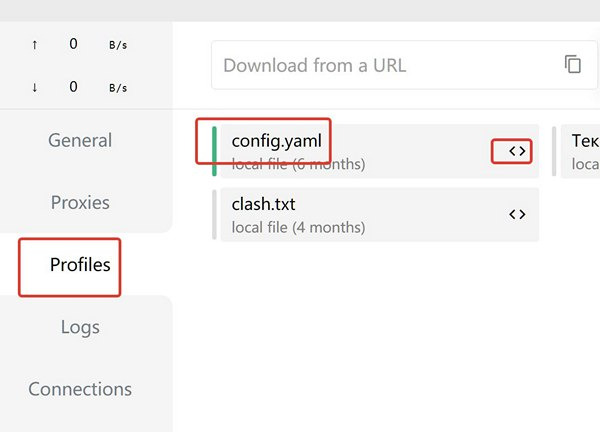600x432 pixels.
Task: Click the upload speed B/s unit label
Action: (x=118, y=45)
